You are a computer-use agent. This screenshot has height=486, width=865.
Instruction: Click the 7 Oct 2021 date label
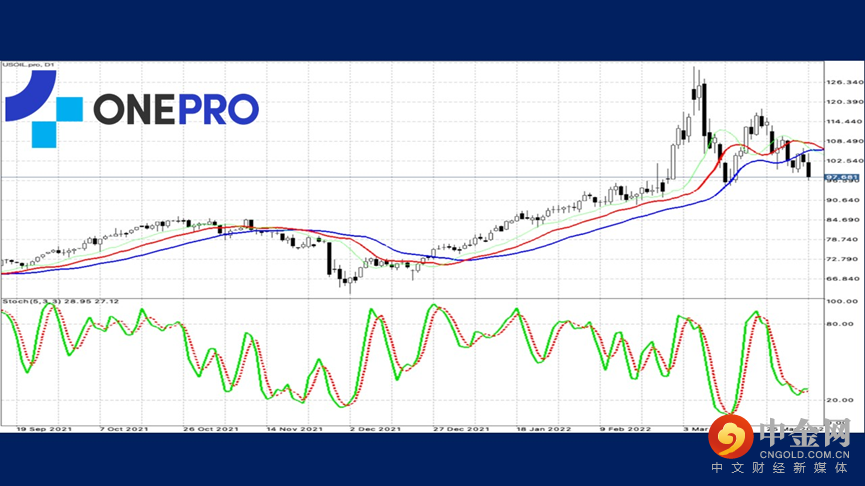(x=124, y=429)
